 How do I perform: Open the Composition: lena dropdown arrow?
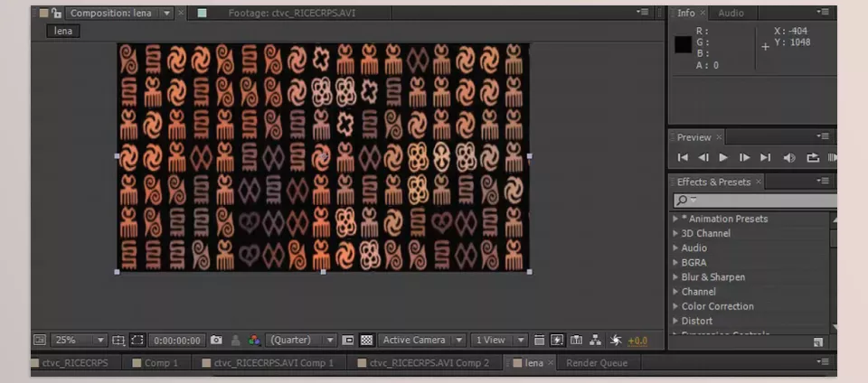point(167,14)
